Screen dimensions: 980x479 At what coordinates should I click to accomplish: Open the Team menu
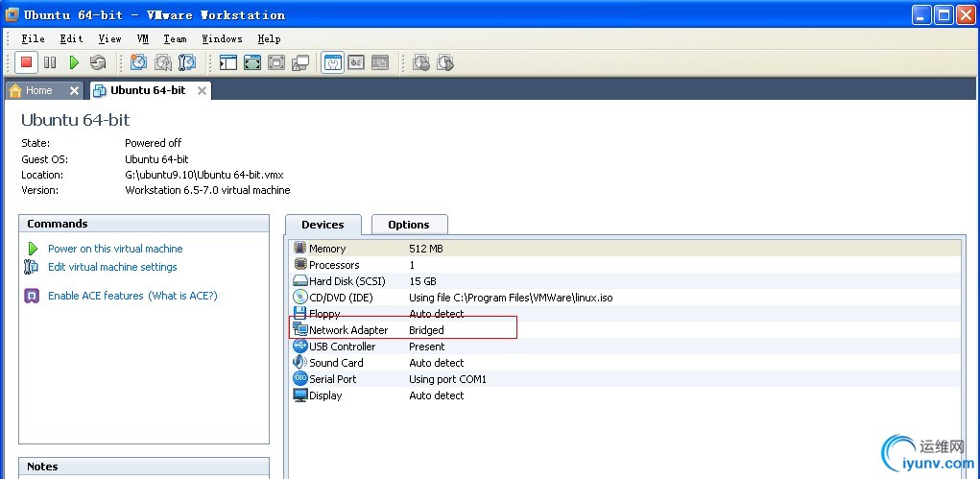(175, 38)
